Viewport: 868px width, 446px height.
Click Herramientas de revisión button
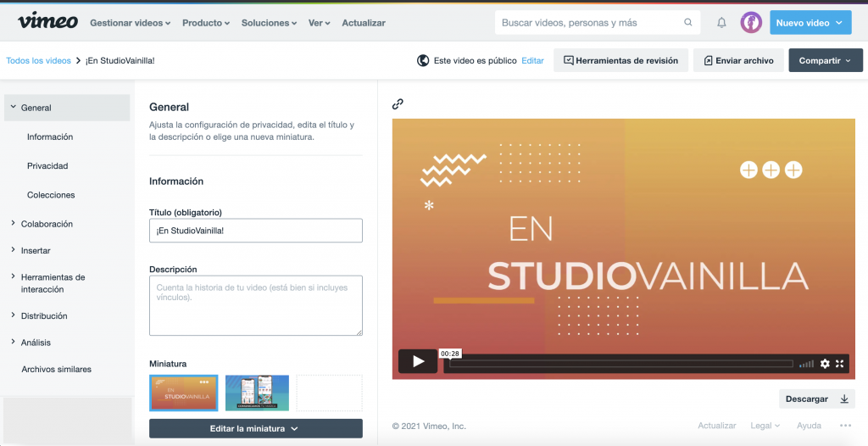click(620, 60)
